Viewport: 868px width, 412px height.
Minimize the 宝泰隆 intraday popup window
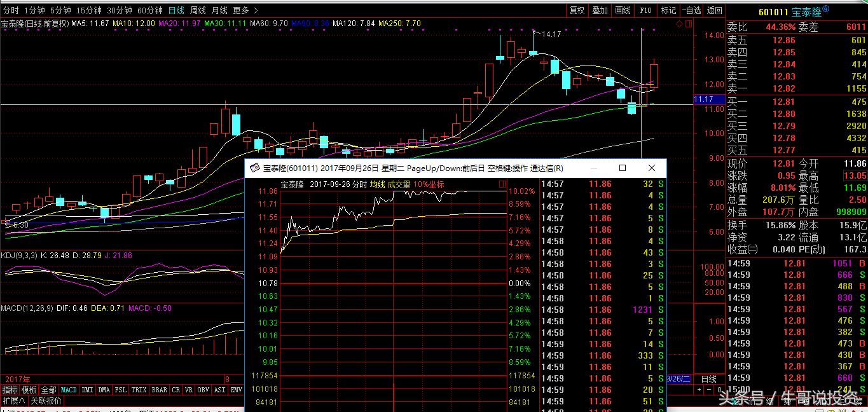[x=594, y=168]
